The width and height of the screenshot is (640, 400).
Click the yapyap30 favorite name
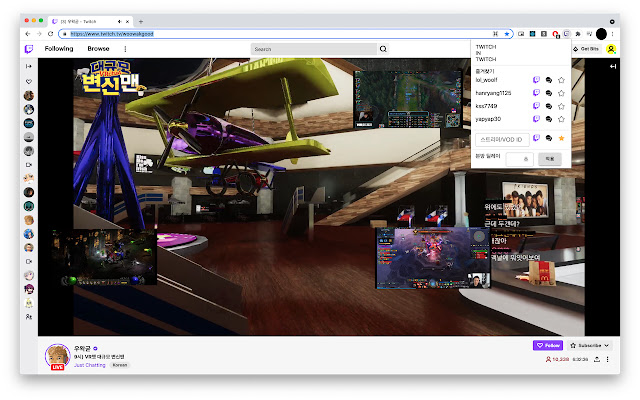tap(488, 119)
